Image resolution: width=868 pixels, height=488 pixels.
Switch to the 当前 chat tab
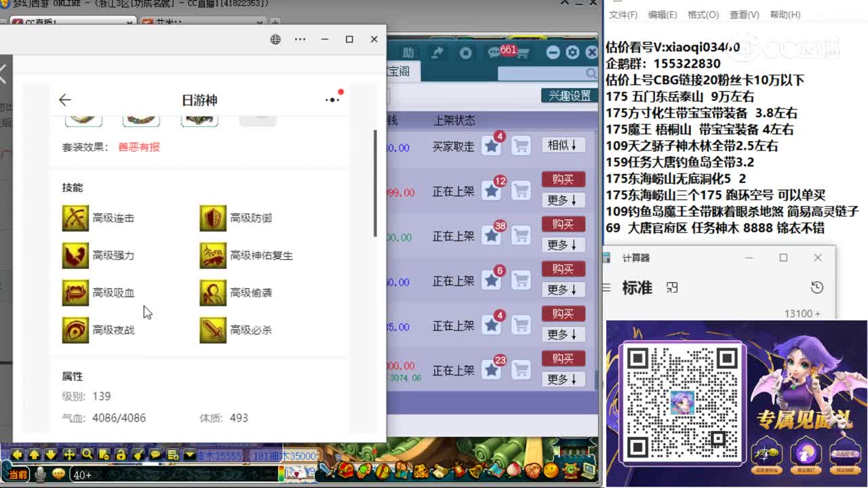(x=17, y=474)
